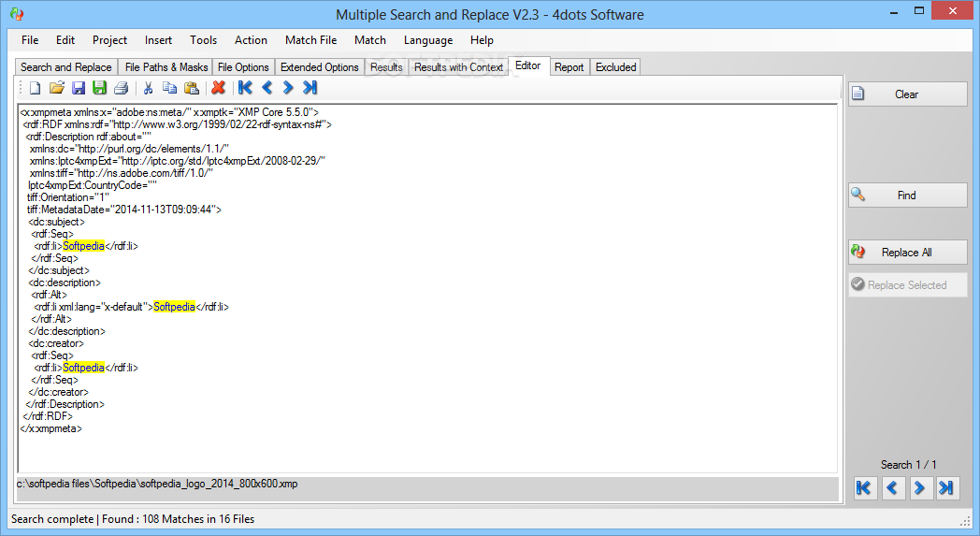The width and height of the screenshot is (980, 536).
Task: Open the Action menu
Action: click(x=251, y=40)
